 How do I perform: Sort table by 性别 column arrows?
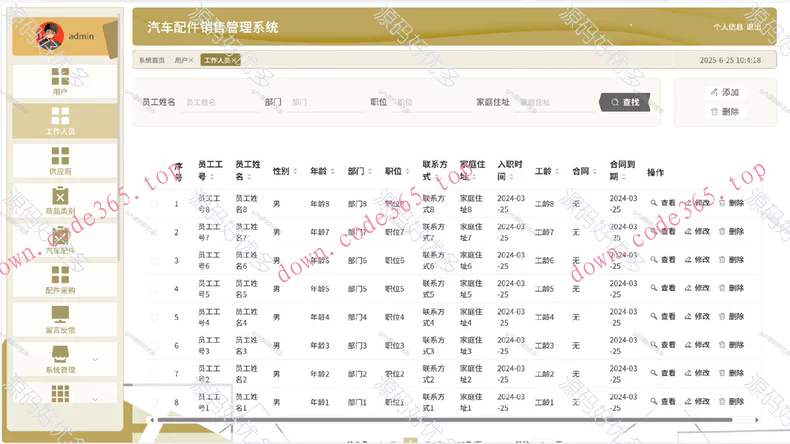(295, 171)
